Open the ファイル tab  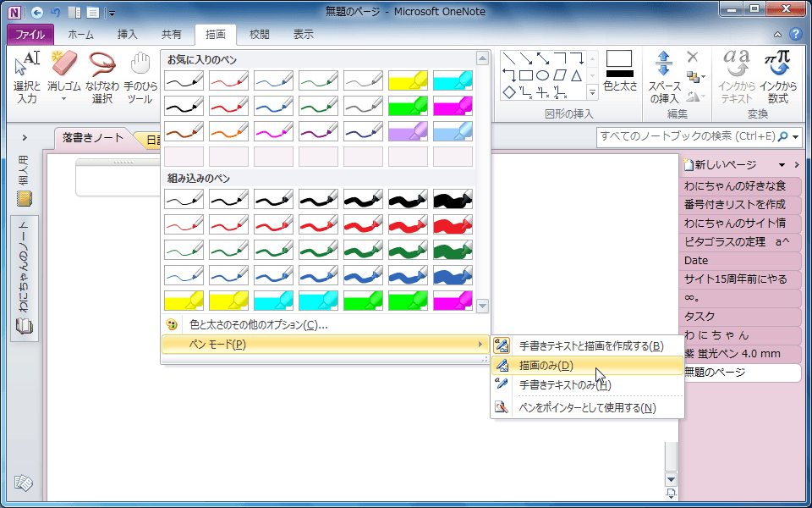click(30, 35)
